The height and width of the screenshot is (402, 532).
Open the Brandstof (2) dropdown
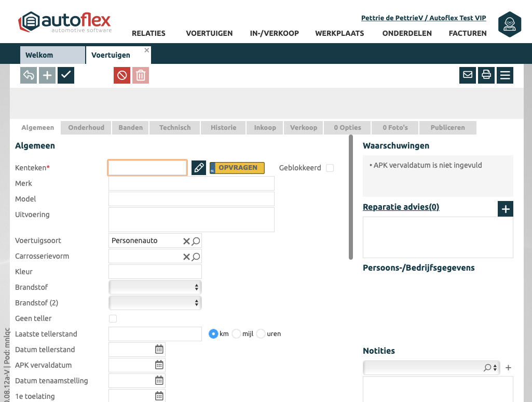pyautogui.click(x=155, y=303)
